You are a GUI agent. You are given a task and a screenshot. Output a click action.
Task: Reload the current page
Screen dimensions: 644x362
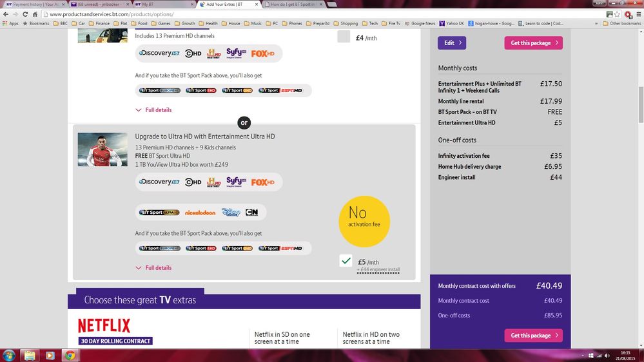(25, 14)
